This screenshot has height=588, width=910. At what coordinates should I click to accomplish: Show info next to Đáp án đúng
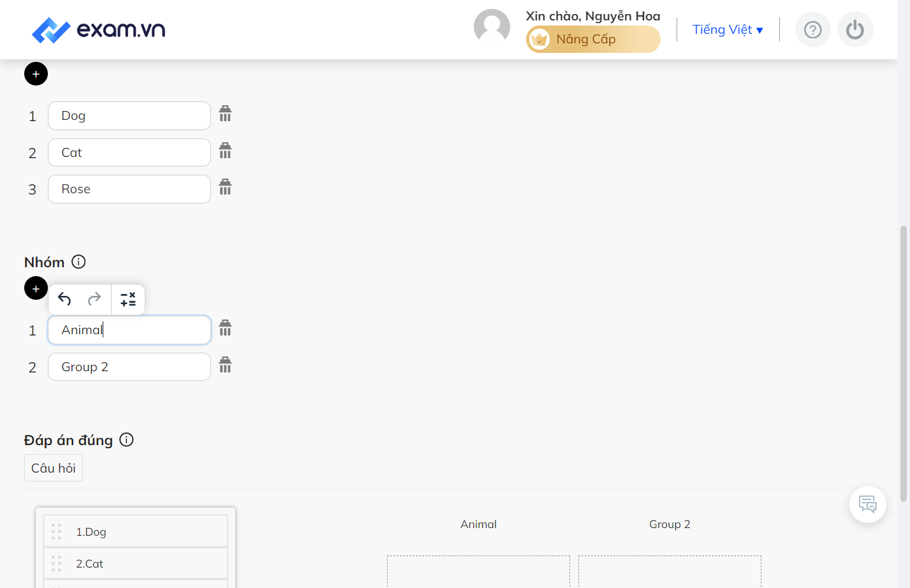pos(126,439)
